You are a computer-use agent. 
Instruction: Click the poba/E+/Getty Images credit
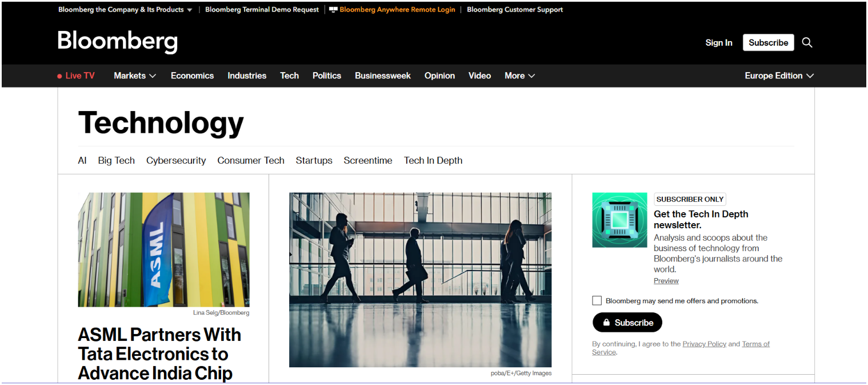521,373
